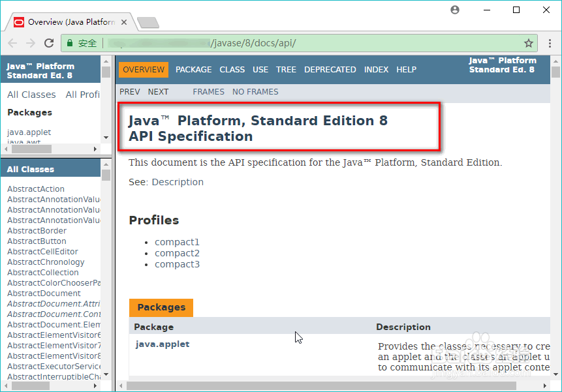This screenshot has width=562, height=392.
Task: Open the HELP navigation link
Action: (x=407, y=69)
